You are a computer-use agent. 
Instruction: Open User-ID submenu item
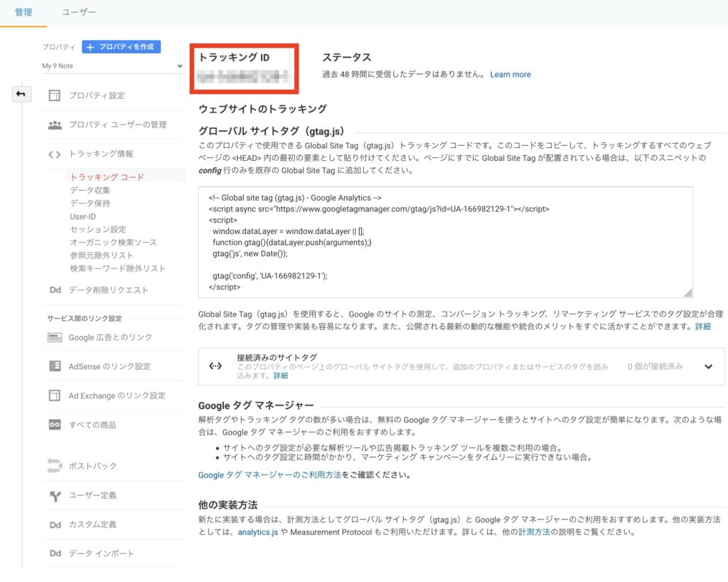(x=82, y=216)
